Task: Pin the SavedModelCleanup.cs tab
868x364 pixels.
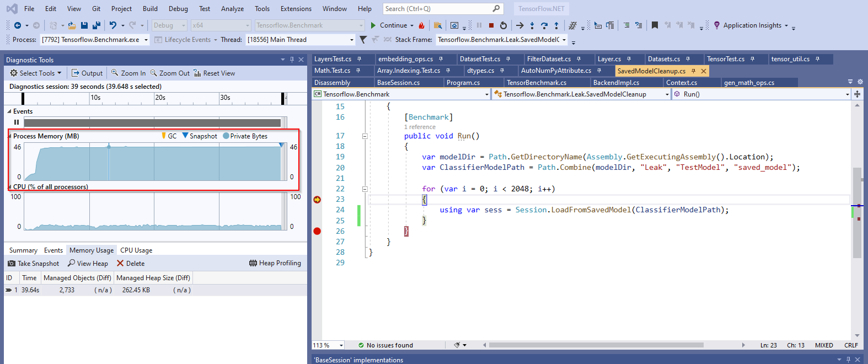Action: click(693, 71)
